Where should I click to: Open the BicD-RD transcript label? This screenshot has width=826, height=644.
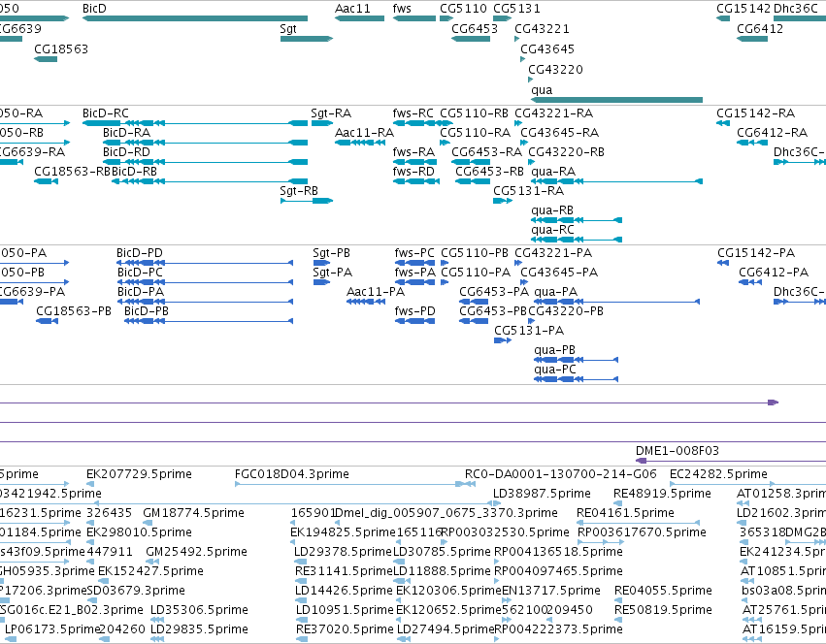tap(126, 152)
